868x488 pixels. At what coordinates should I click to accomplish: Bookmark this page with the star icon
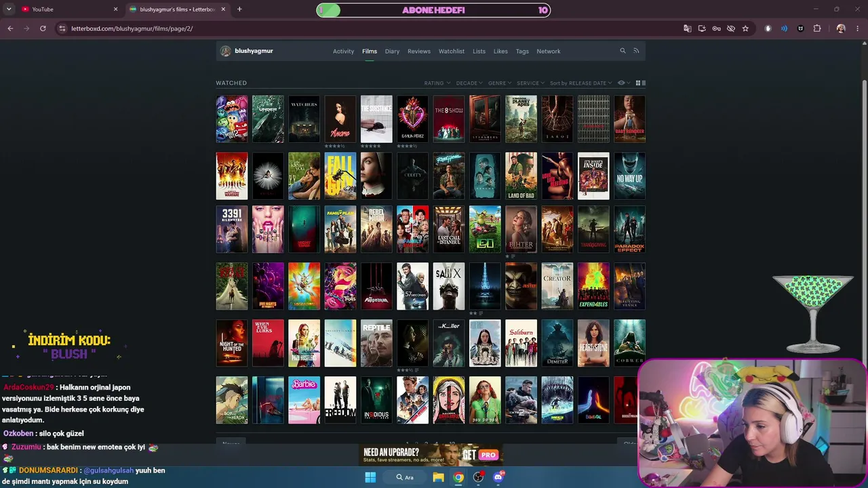745,28
